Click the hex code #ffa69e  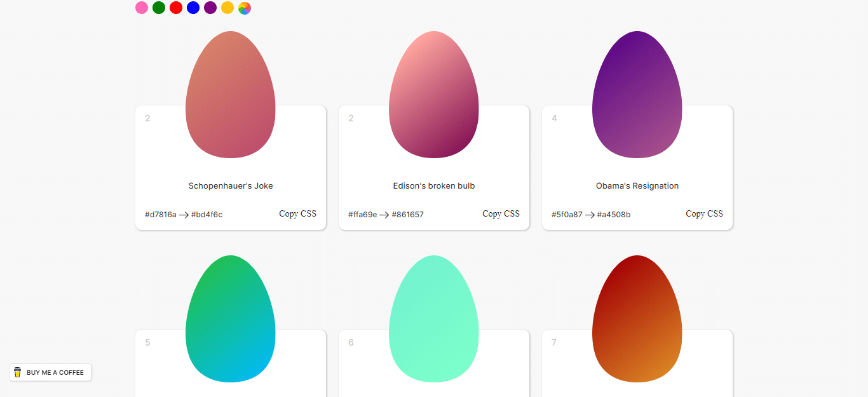363,215
